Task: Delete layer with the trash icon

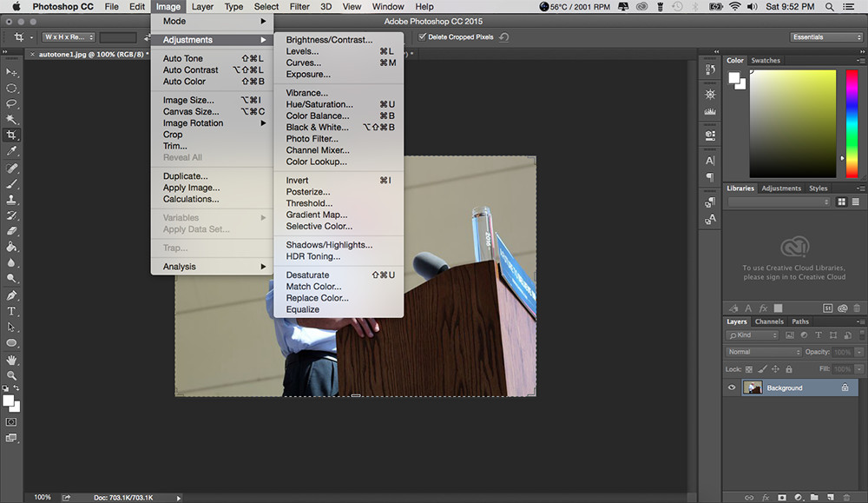Action: pos(858,497)
